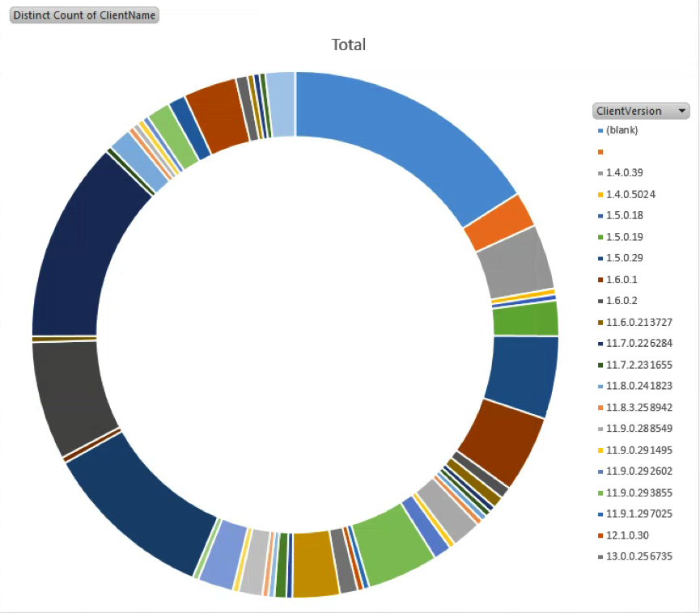The image size is (700, 613).
Task: Choose the 1.5.0.19 legend item
Action: click(625, 237)
